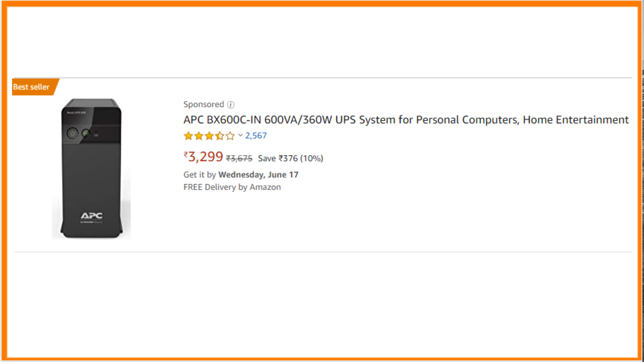Click the ₹3,299 current price
This screenshot has height=362, width=644.
[x=204, y=157]
